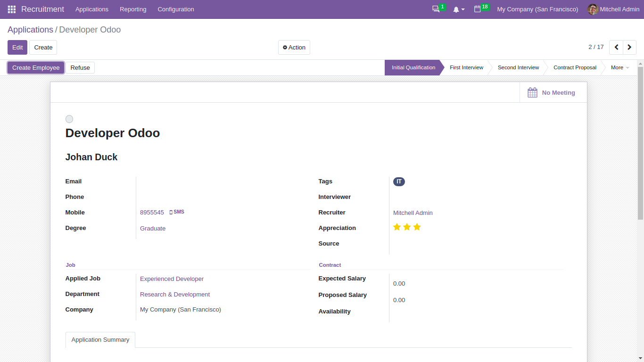Open the notification bell dropdown caret
644x362 pixels.
pyautogui.click(x=462, y=9)
